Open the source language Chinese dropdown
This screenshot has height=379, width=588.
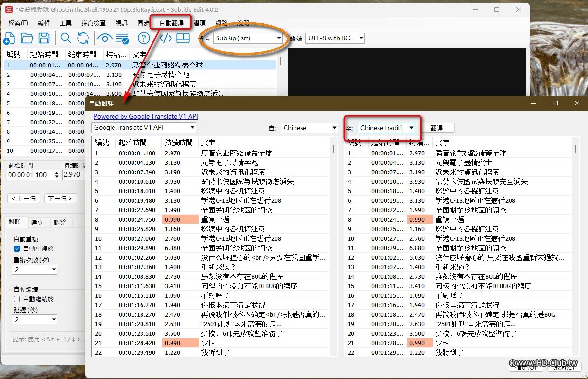(x=309, y=127)
